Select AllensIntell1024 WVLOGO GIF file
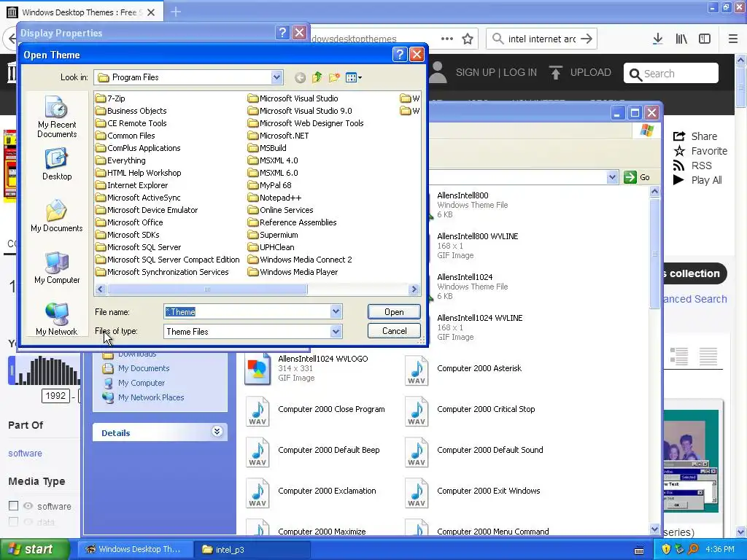 pyautogui.click(x=306, y=368)
